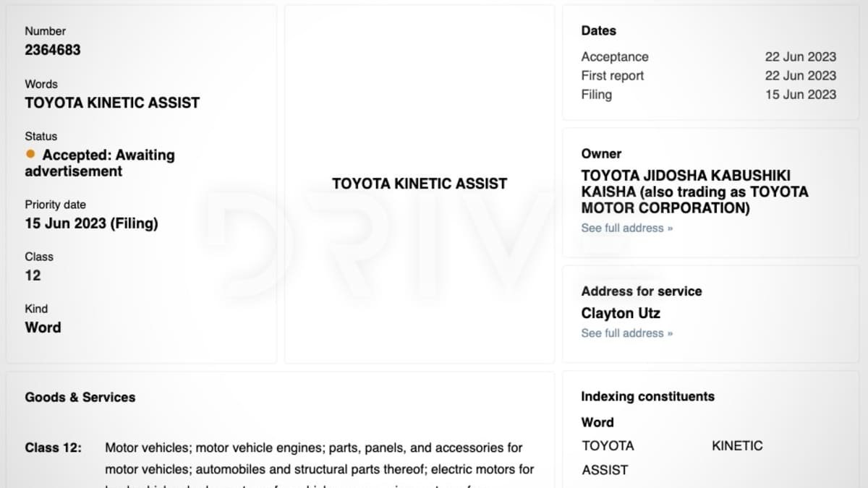Click the Dates panel heading
The image size is (868, 488).
tap(597, 30)
